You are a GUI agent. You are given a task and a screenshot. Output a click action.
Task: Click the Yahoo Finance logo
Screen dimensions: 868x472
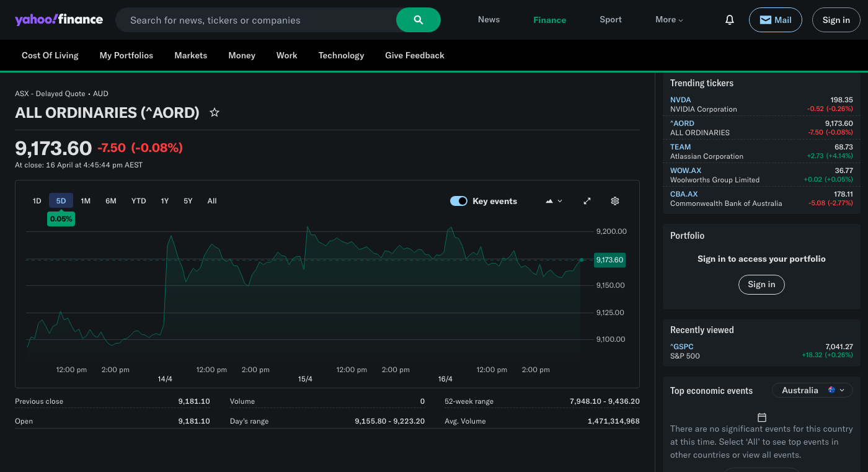pos(59,19)
